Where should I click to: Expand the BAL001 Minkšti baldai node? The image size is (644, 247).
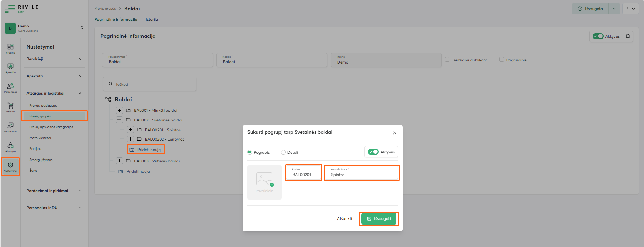point(120,110)
